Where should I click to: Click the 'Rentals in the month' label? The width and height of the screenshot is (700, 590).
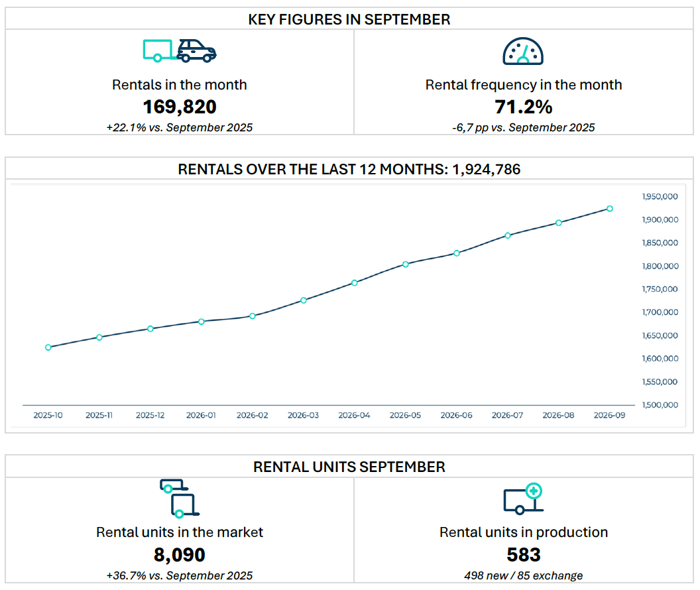[x=180, y=84]
